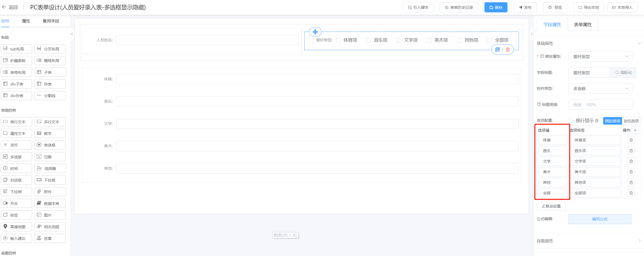The image size is (644, 256).
Task: Add the 多选框 checkbox control
Action: click(16, 157)
